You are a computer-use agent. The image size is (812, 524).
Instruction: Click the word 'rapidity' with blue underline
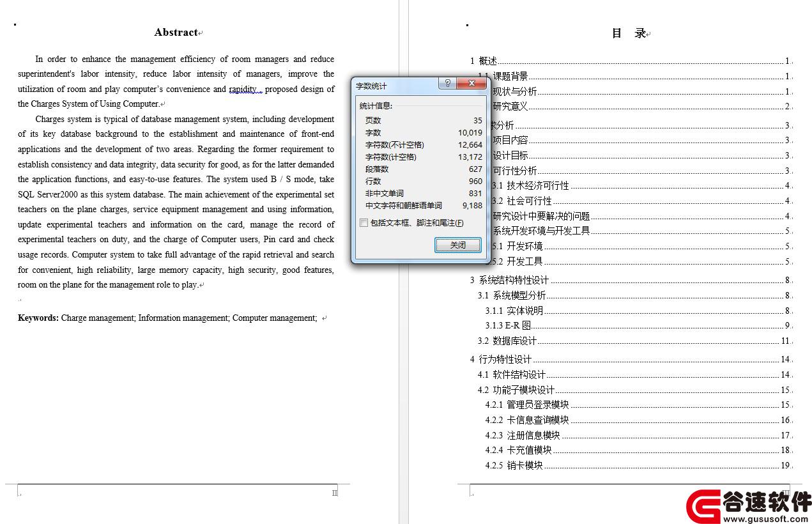point(243,89)
